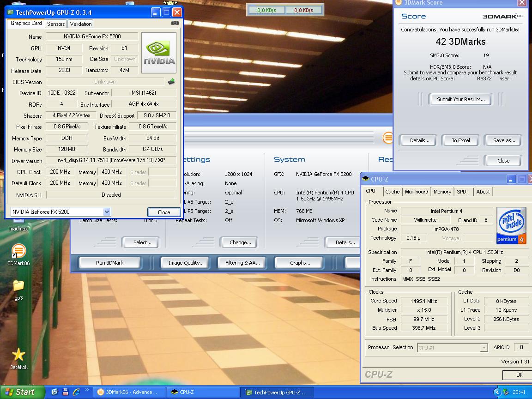Click the GPU-Z title bar icon
The height and width of the screenshot is (399, 532).
[x=10, y=12]
